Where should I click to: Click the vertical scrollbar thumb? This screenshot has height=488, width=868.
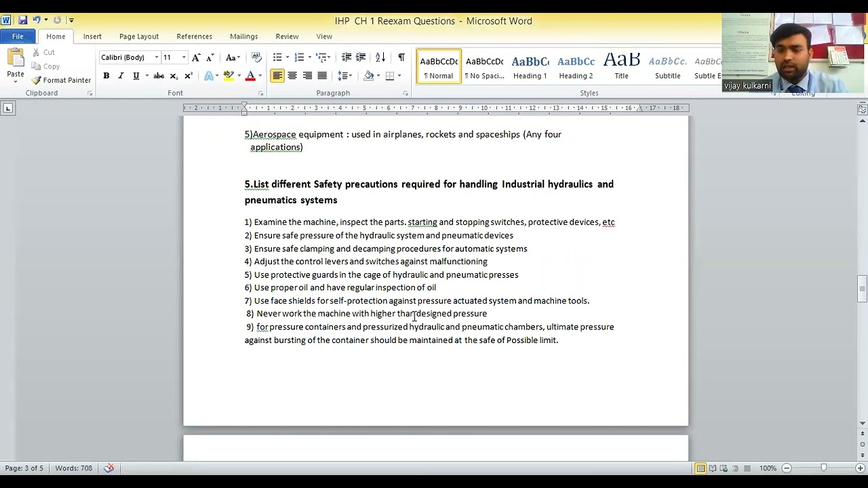862,289
